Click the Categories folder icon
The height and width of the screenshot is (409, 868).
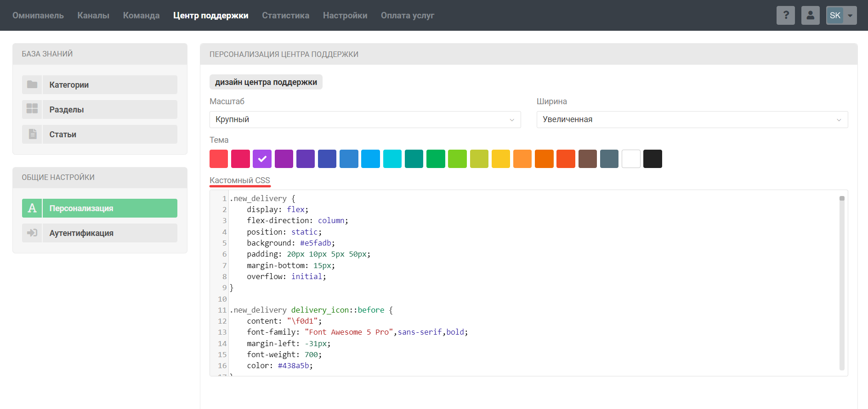pos(32,84)
